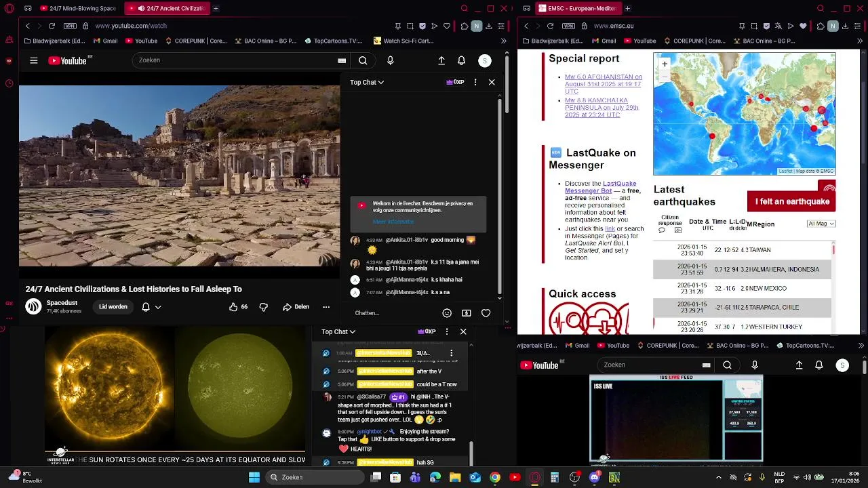Click the Lid worden membership button
The image size is (868, 488).
point(113,306)
